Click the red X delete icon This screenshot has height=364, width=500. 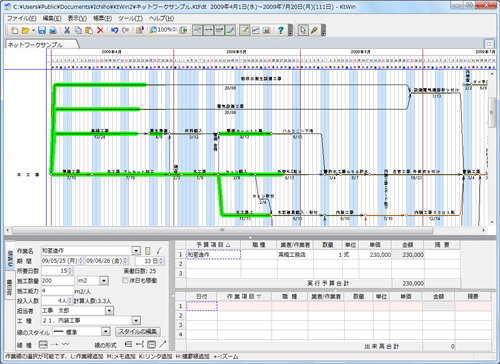pyautogui.click(x=100, y=30)
